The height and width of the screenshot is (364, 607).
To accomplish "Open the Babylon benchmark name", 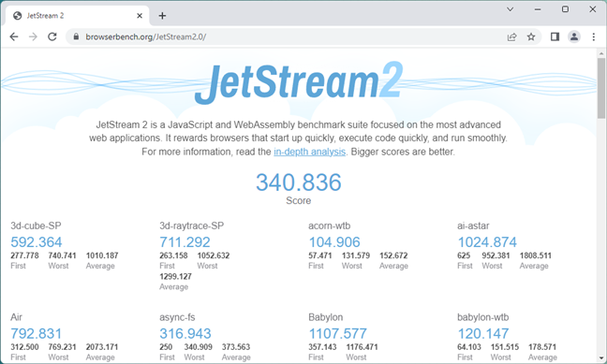I will 326,317.
